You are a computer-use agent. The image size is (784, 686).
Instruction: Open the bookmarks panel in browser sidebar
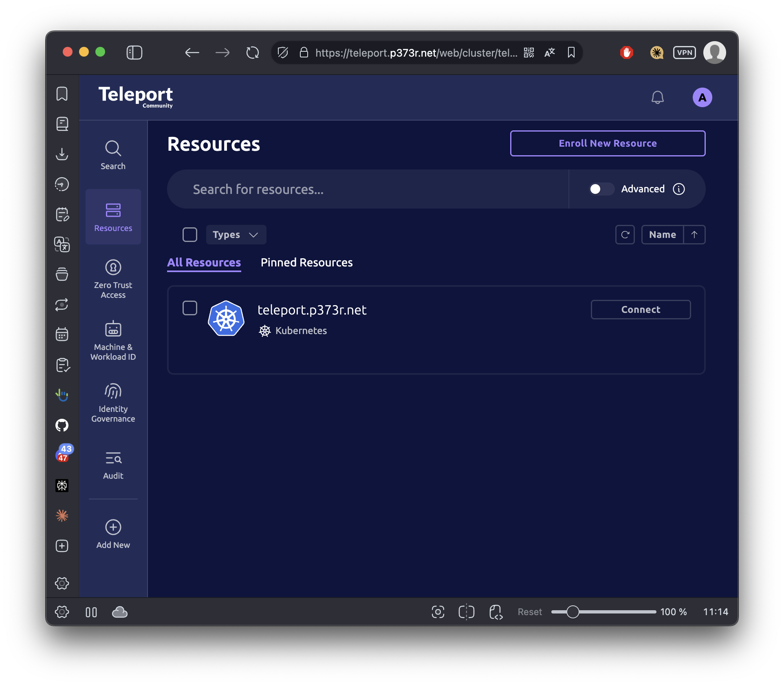pyautogui.click(x=62, y=94)
